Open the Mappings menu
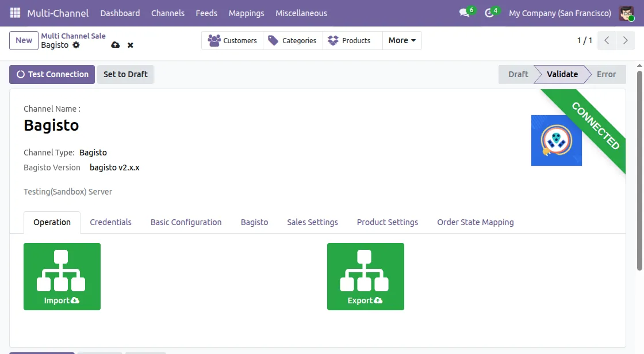This screenshot has height=354, width=644. (247, 13)
